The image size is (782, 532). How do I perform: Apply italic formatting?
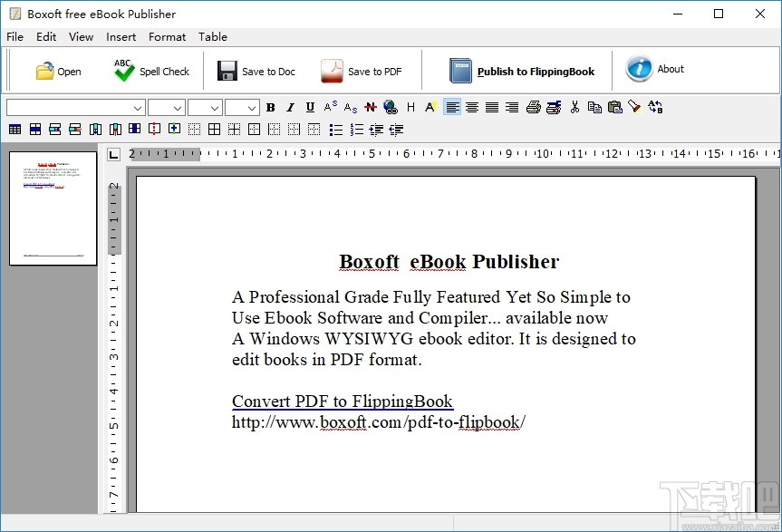click(x=290, y=107)
